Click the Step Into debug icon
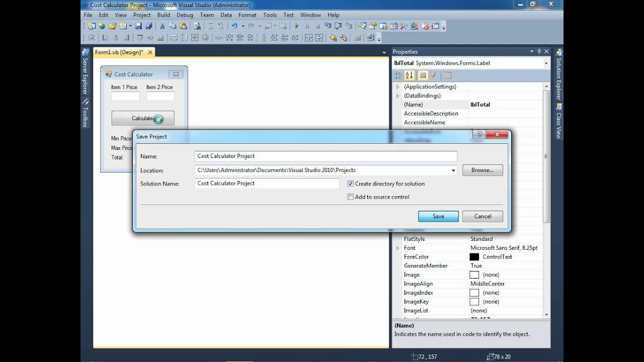 [x=328, y=26]
